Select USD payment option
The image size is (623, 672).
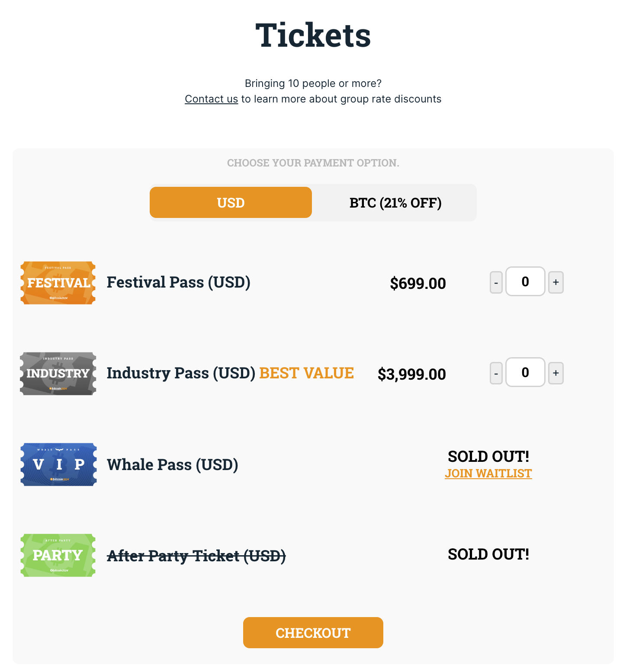tap(231, 202)
